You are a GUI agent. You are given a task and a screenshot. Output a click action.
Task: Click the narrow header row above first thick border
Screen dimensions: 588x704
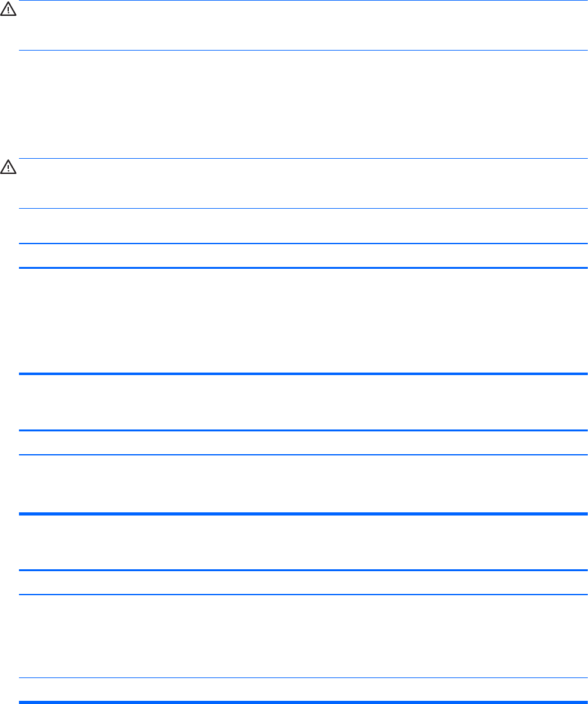tap(303, 256)
